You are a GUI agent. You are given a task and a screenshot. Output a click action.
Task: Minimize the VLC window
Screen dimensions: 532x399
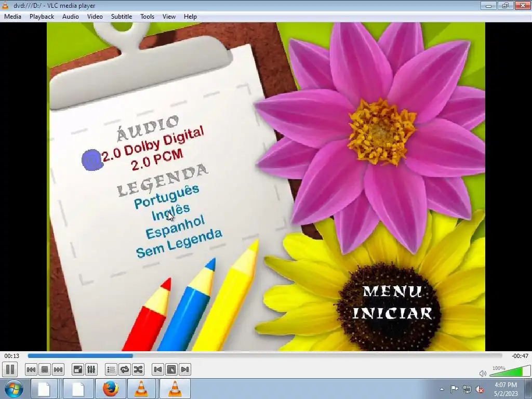[488, 5]
